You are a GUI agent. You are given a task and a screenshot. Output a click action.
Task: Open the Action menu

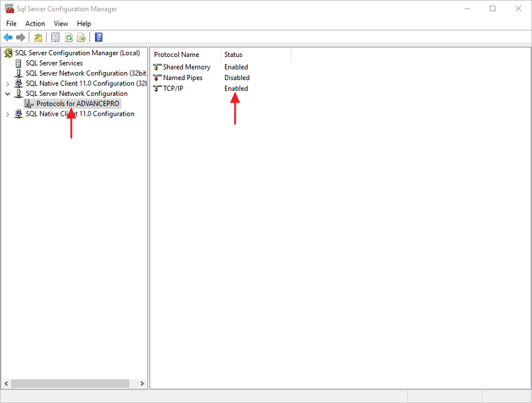click(35, 24)
